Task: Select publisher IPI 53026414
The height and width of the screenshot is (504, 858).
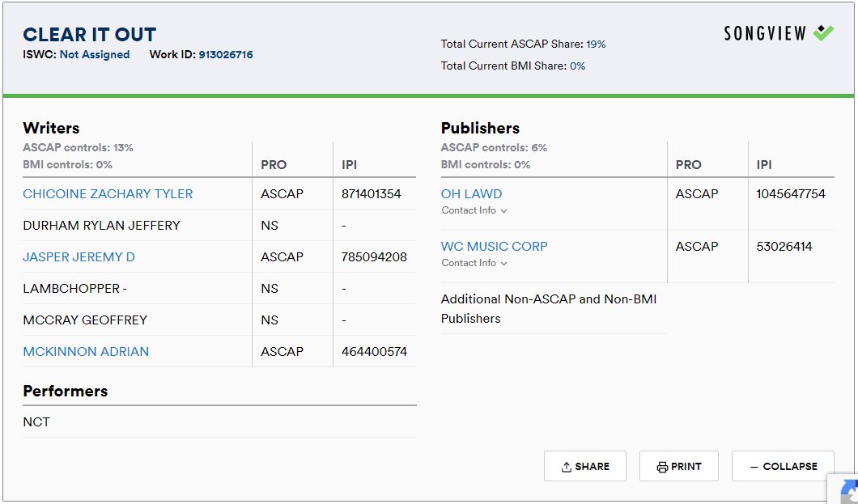Action: click(x=784, y=247)
